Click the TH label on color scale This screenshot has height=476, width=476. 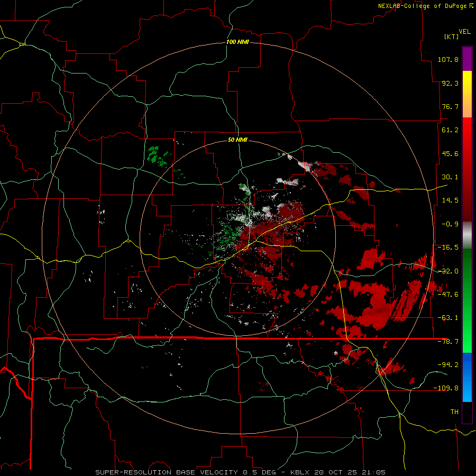tap(454, 411)
